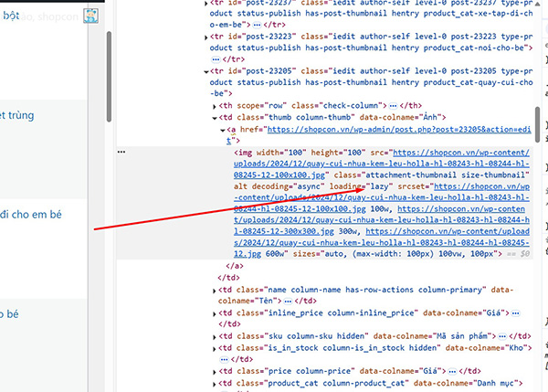Click the decoding="async" attribute
The height and width of the screenshot is (392, 548).
coord(289,186)
